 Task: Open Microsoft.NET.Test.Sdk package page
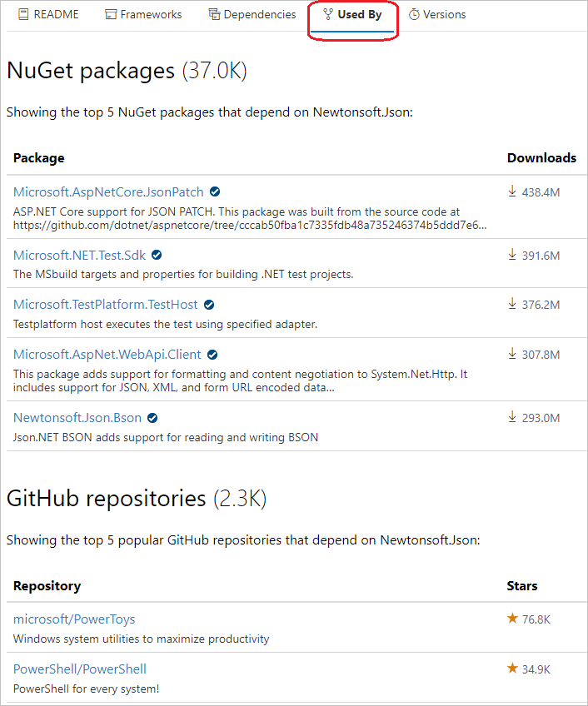(79, 256)
